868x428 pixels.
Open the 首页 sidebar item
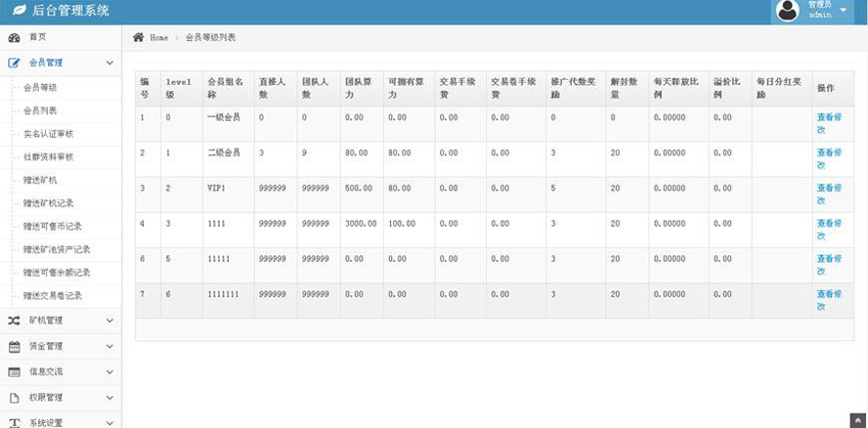click(61, 38)
